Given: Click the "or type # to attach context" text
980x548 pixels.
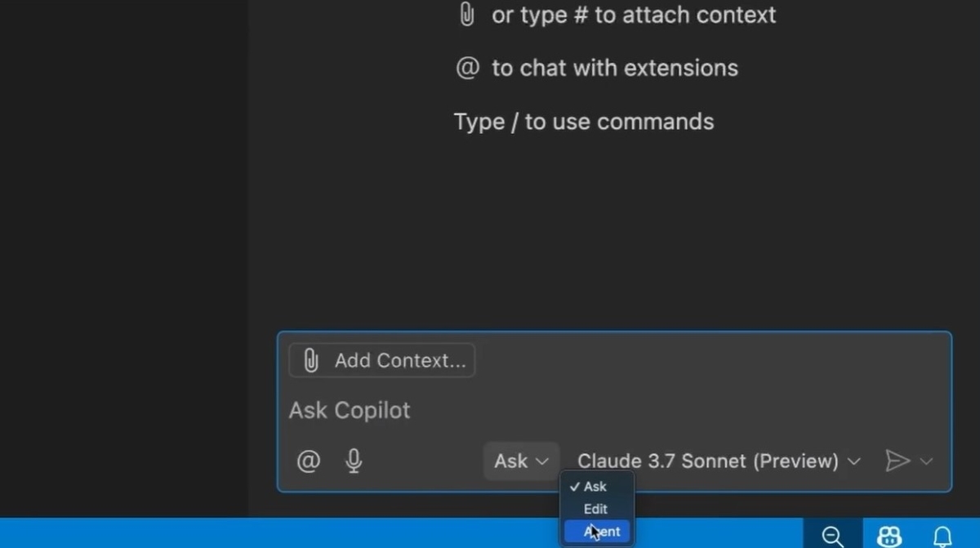Looking at the screenshot, I should click(x=634, y=15).
